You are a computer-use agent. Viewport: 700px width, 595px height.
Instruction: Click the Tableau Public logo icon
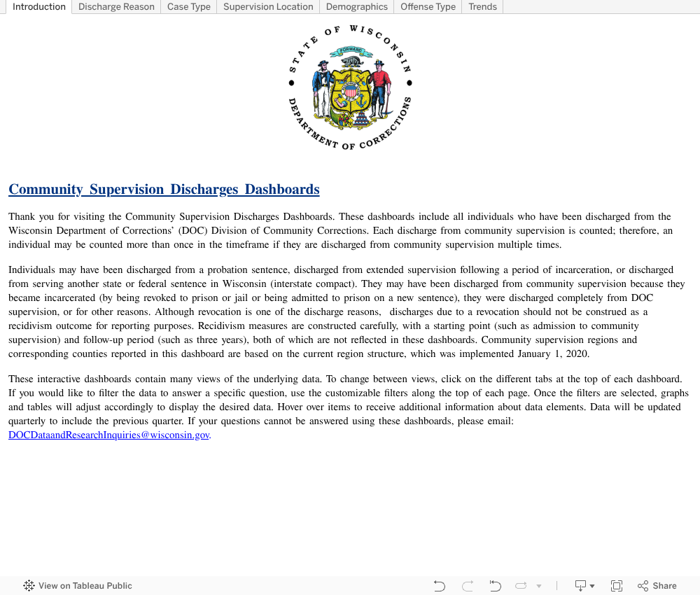29,586
